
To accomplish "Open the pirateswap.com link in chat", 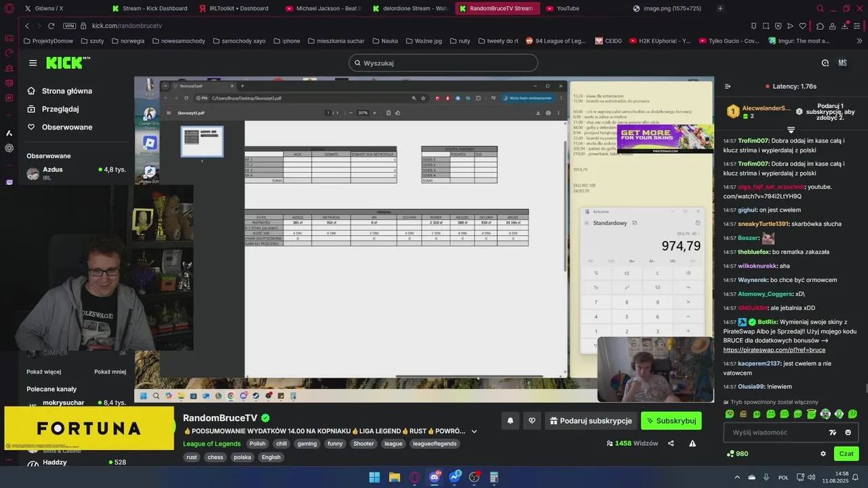I will 774,350.
